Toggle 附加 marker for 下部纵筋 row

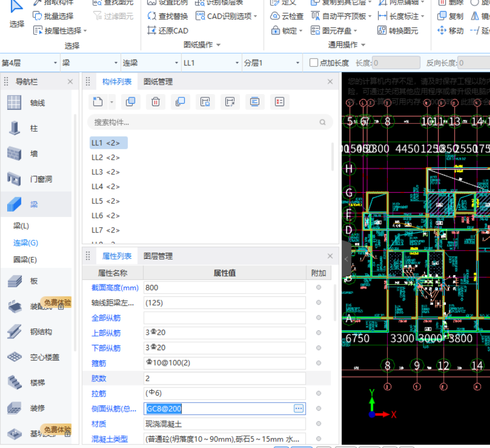pyautogui.click(x=318, y=348)
